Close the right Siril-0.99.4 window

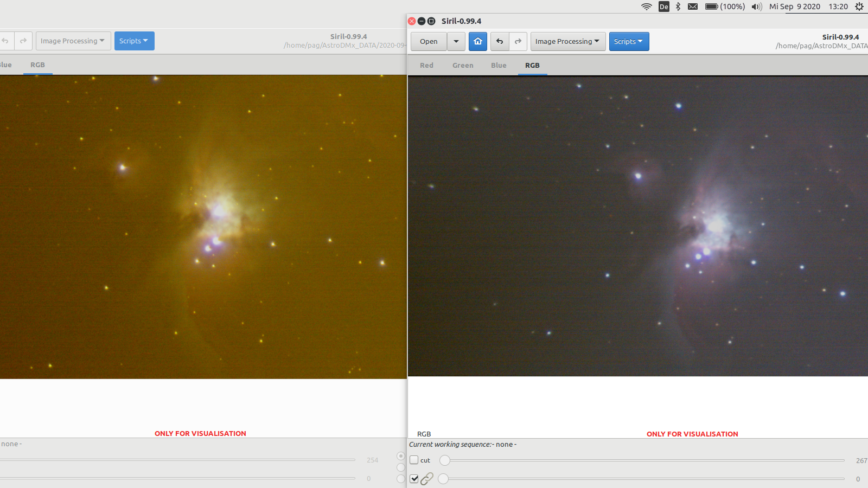[412, 21]
